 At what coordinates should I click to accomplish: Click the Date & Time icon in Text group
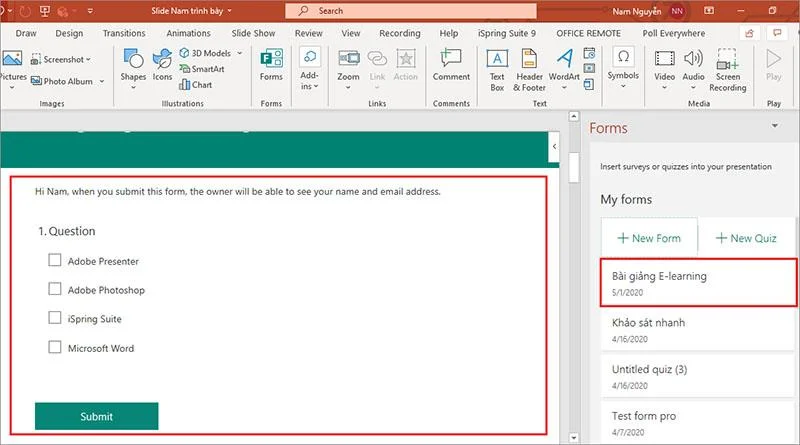click(x=589, y=53)
